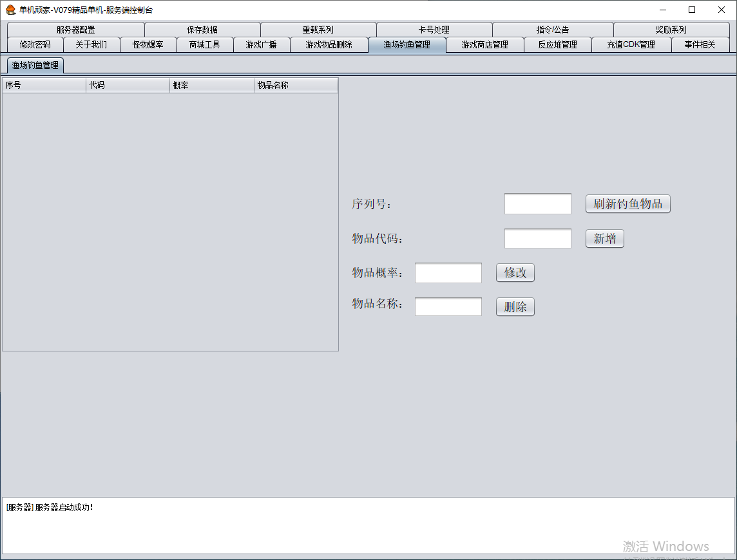This screenshot has height=560, width=737.
Task: Click the 物品代码 text box
Action: coord(537,239)
